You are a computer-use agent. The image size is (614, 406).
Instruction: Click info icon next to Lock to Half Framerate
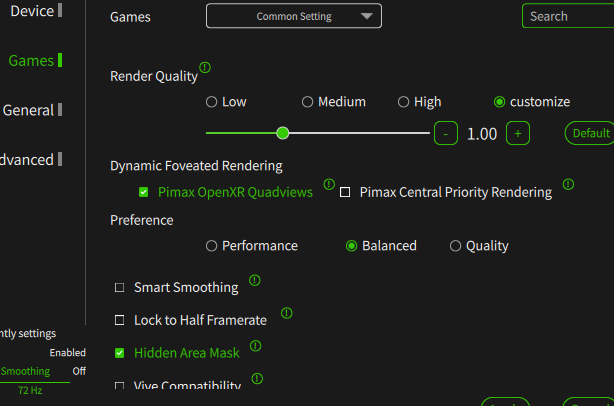click(287, 313)
